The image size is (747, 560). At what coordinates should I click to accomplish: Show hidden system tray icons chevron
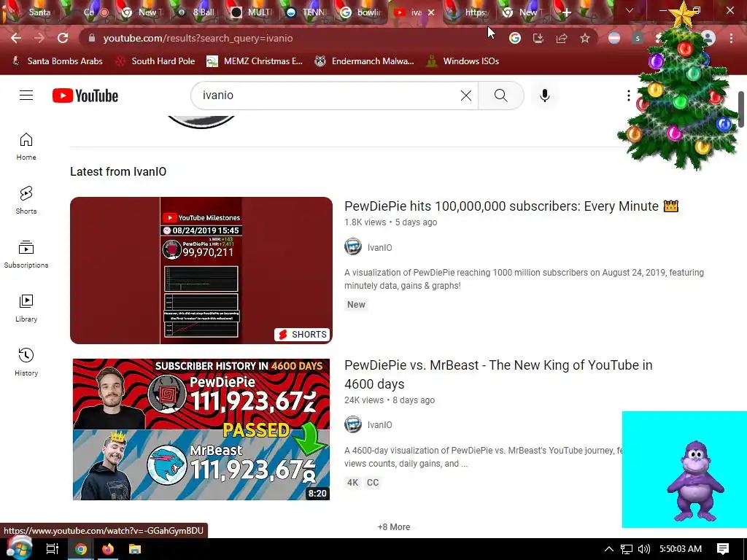click(x=609, y=549)
